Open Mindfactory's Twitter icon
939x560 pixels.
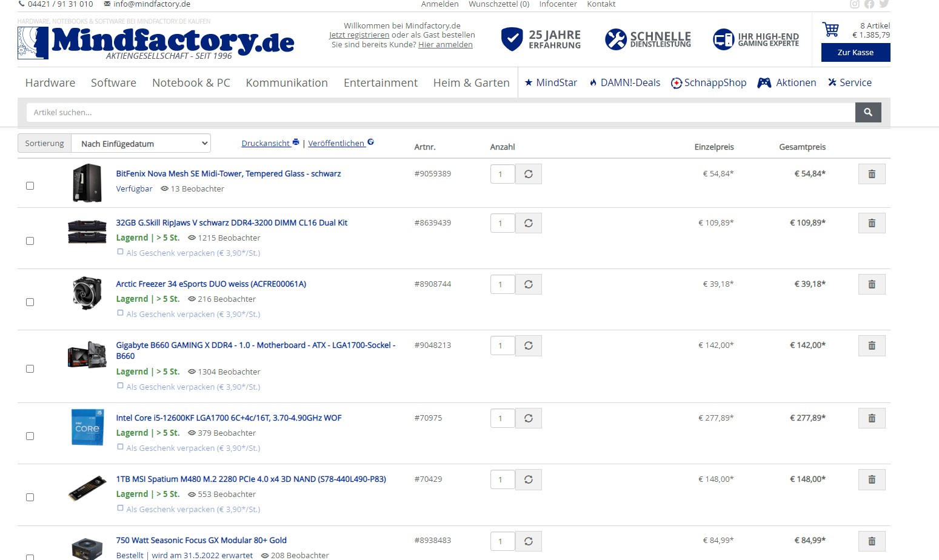(x=884, y=4)
